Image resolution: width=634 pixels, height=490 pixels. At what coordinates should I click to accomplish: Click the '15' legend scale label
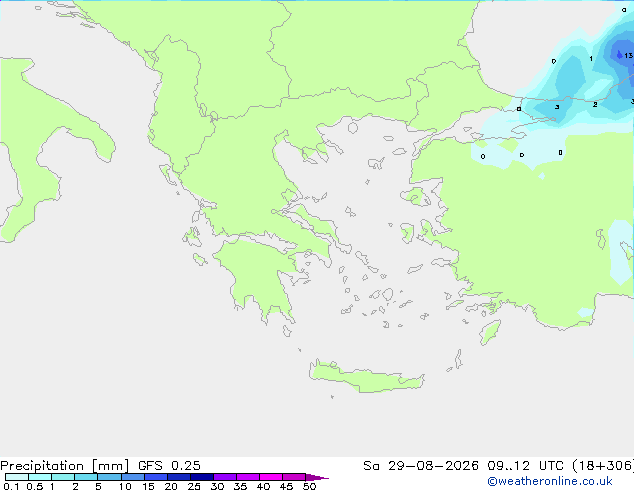pos(148,486)
